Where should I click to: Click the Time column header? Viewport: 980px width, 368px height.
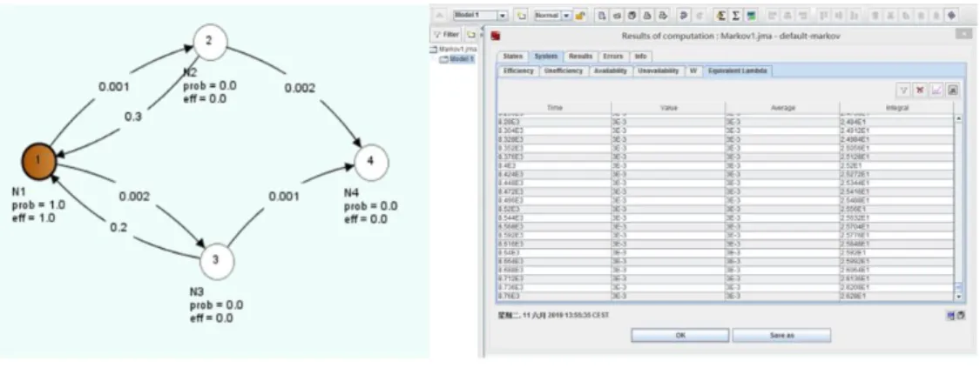click(554, 108)
